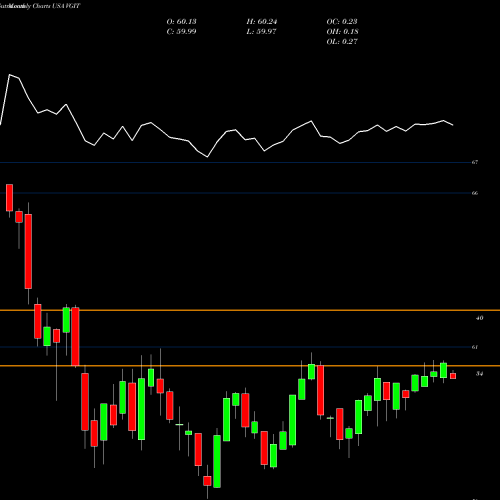Click the '67' price axis label
This screenshot has height=500, width=500.
click(475, 162)
